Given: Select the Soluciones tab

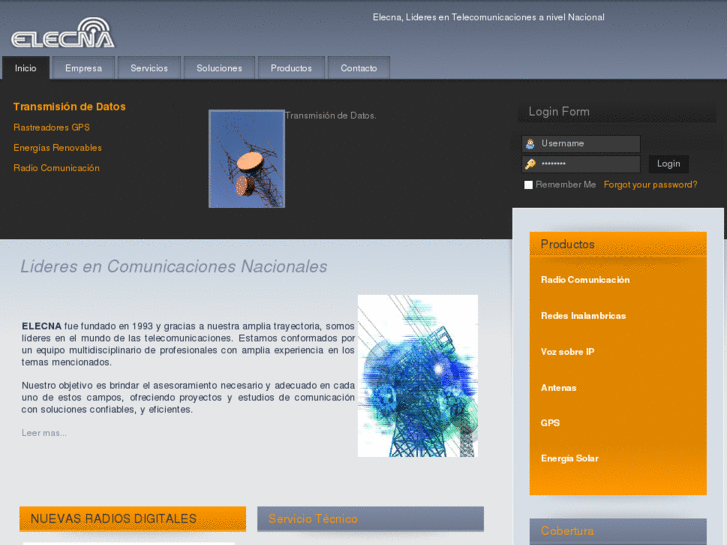Looking at the screenshot, I should [219, 68].
